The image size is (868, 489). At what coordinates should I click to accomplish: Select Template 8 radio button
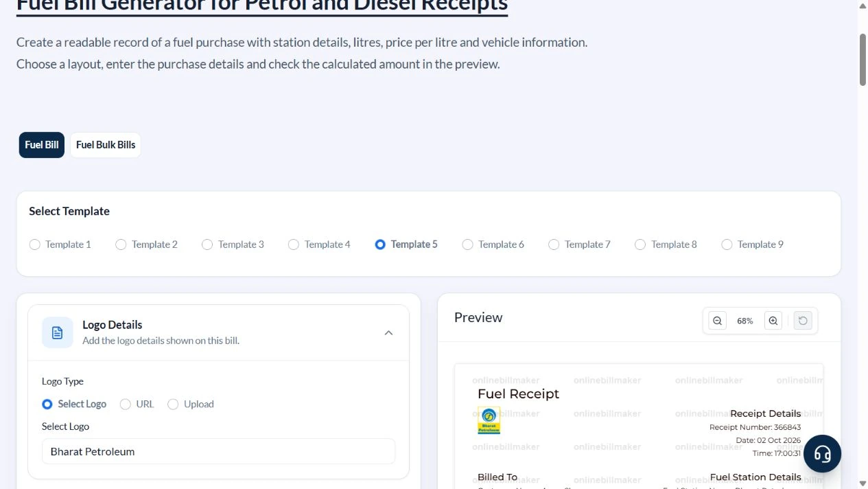coord(640,244)
